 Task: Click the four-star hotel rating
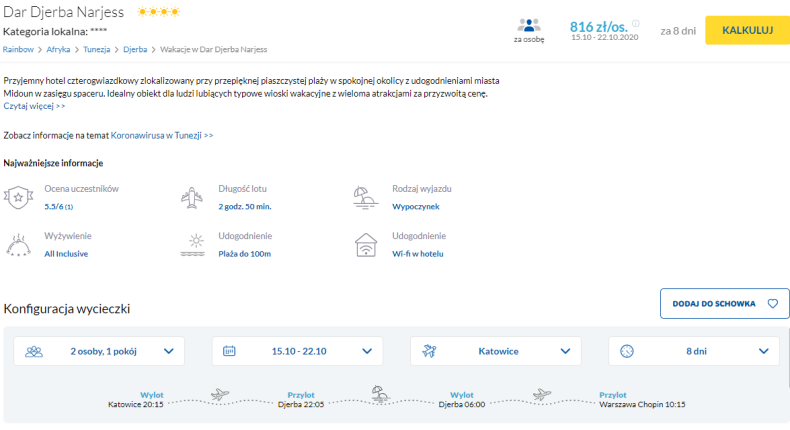pos(158,12)
